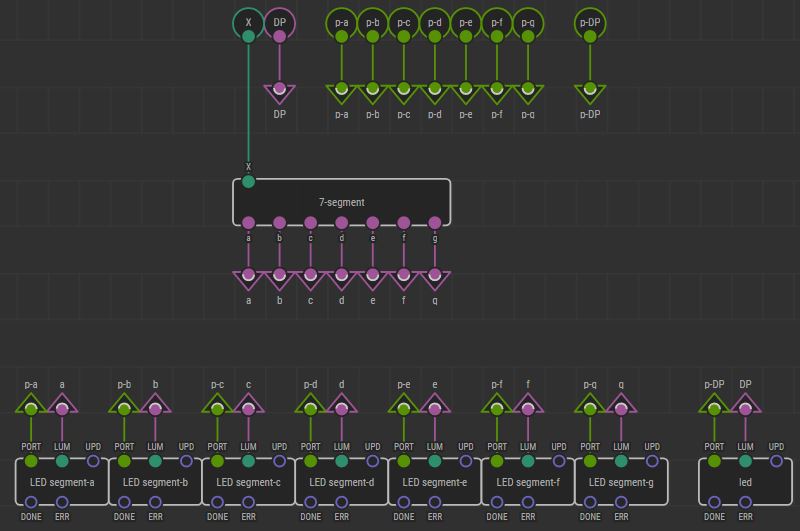Select the led node at bottom right

(x=745, y=482)
